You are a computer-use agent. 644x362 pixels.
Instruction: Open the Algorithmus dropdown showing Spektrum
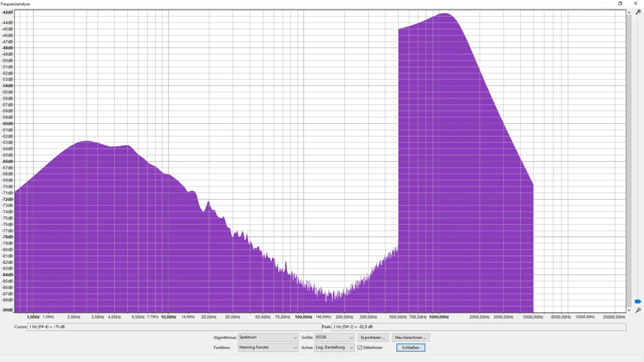tap(268, 337)
